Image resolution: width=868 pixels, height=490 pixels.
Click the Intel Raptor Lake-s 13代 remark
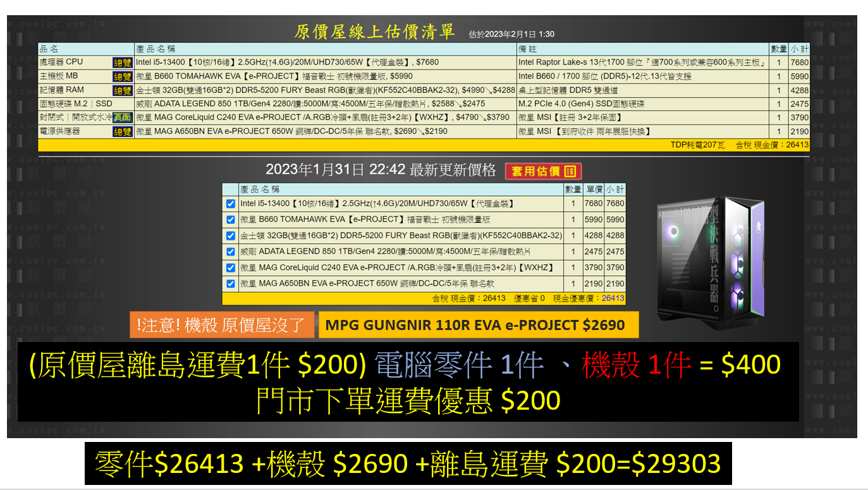point(642,63)
